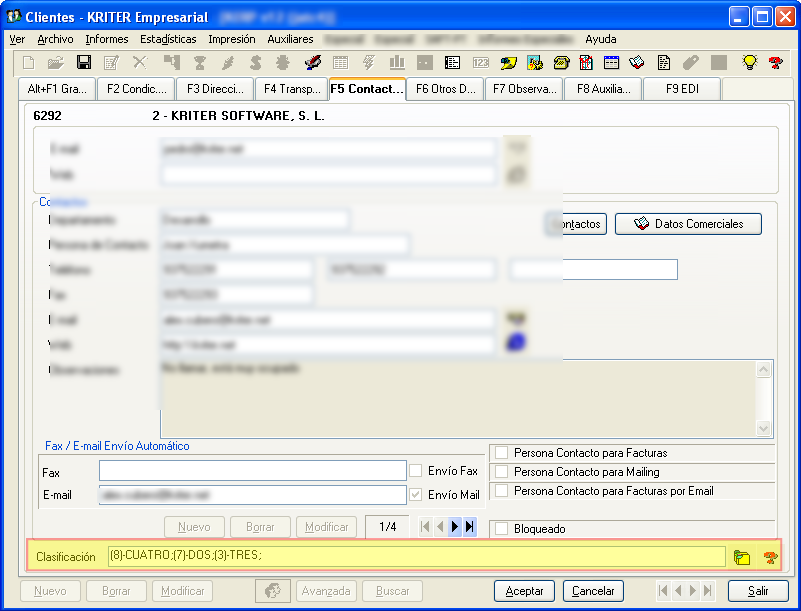Image resolution: width=801 pixels, height=611 pixels.
Task: Click the Aceptar button
Action: pyautogui.click(x=524, y=591)
